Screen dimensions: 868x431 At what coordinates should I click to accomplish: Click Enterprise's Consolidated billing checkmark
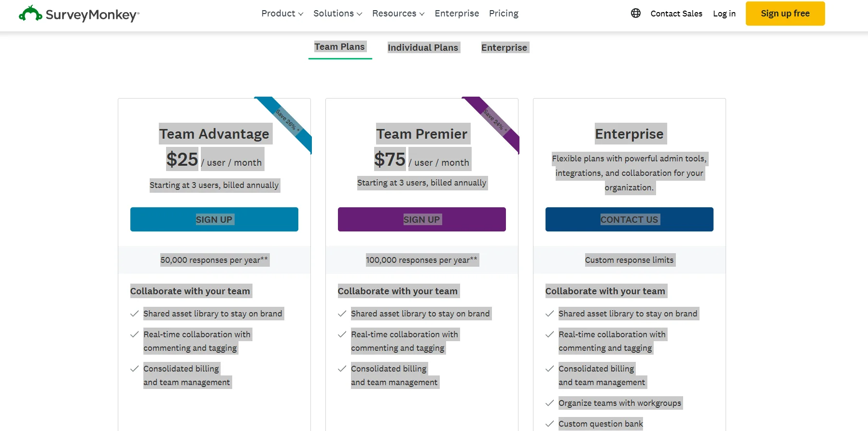[x=549, y=369]
